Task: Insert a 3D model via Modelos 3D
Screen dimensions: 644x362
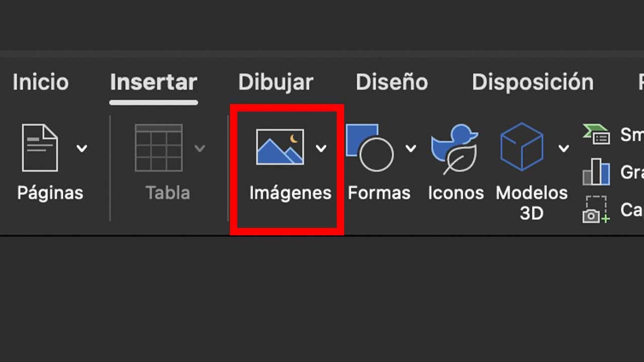Action: click(521, 147)
